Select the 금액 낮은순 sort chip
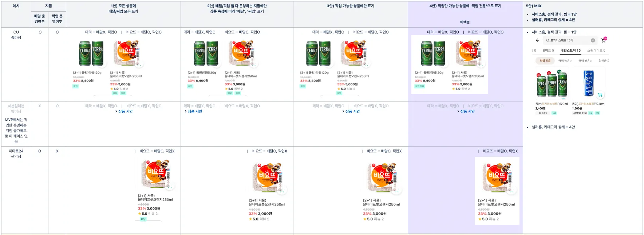 coord(585,61)
